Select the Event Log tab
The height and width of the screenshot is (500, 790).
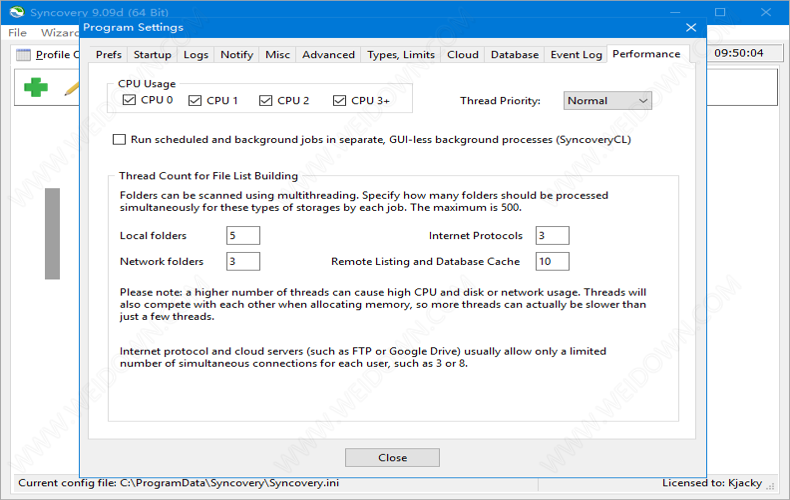pyautogui.click(x=576, y=54)
